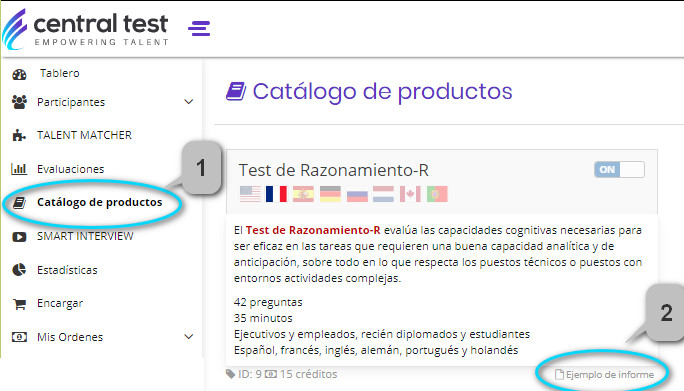This screenshot has height=391, width=684.
Task: Click the Test de Razonamiento-R title
Action: coord(334,170)
